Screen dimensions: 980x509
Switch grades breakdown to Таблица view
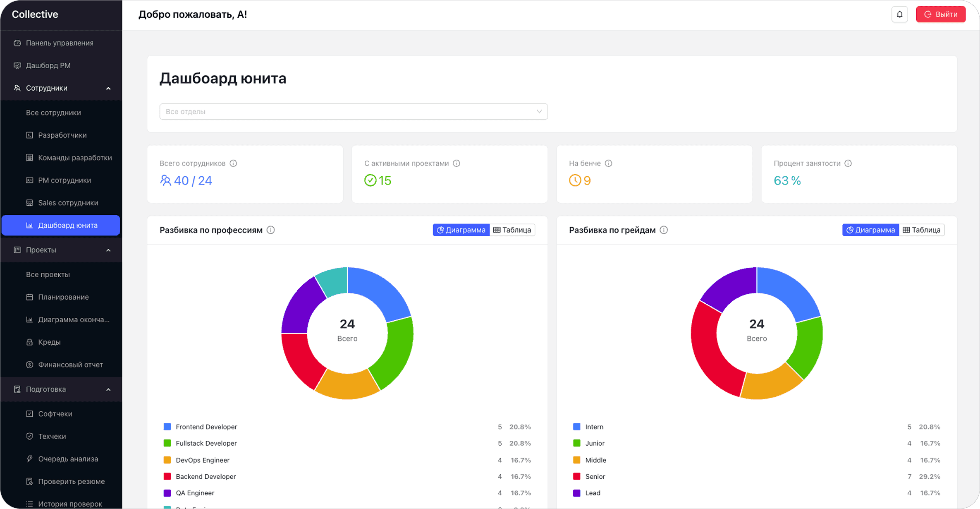922,230
